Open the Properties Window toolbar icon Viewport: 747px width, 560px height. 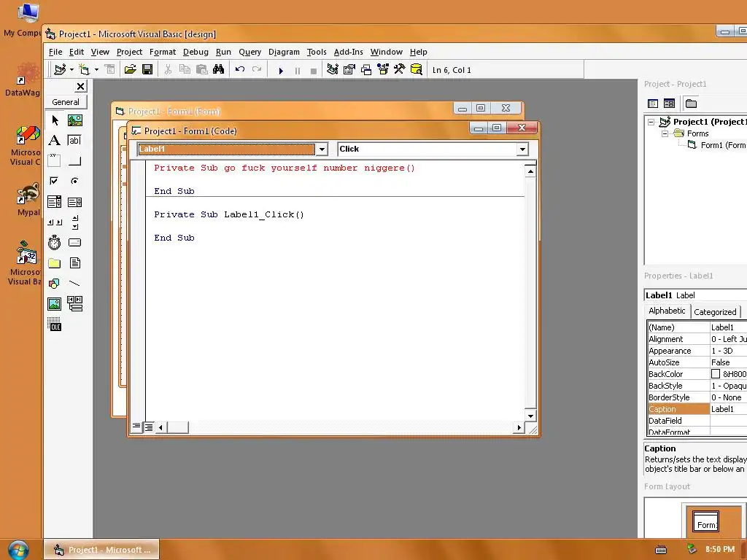pyautogui.click(x=349, y=69)
